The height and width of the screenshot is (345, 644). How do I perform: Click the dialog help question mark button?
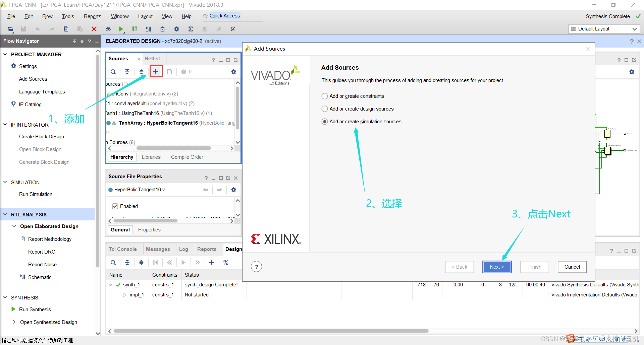click(x=257, y=267)
